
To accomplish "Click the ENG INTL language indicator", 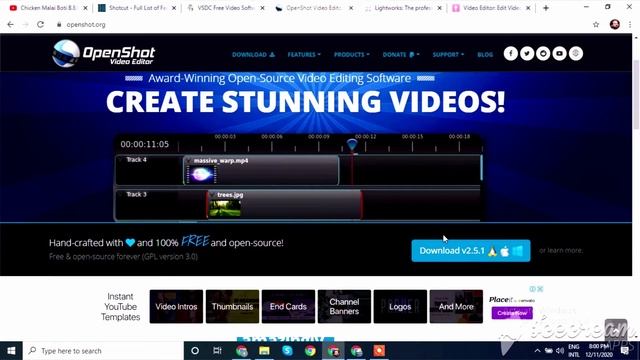I will pos(573,351).
